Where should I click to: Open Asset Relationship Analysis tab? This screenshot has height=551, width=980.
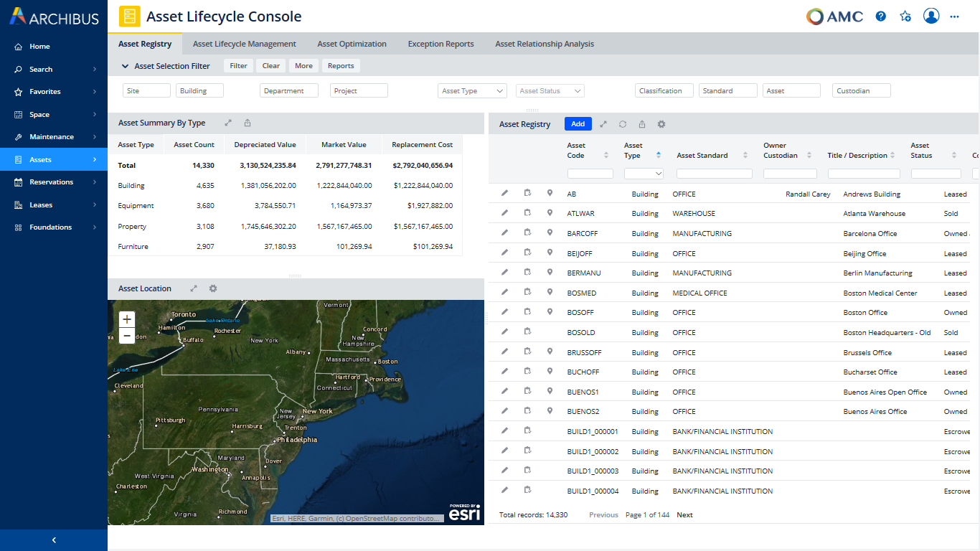(545, 44)
